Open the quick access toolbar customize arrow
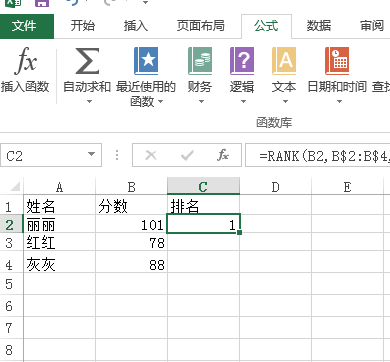The image size is (390, 362). point(145,3)
